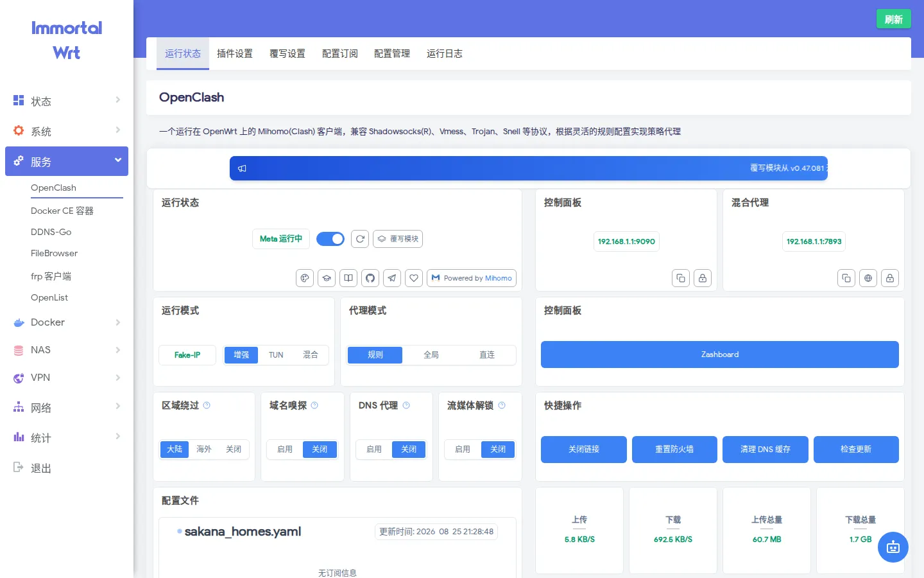Switch to the 插件设置 tab
This screenshot has height=578, width=924.
click(235, 53)
